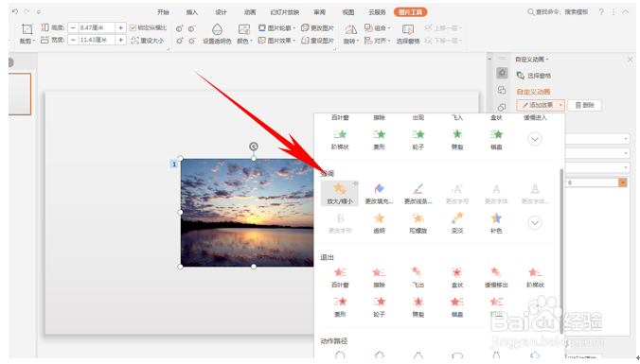Pick the red 轮子 exit effect
The height and width of the screenshot is (364, 640).
click(x=379, y=306)
